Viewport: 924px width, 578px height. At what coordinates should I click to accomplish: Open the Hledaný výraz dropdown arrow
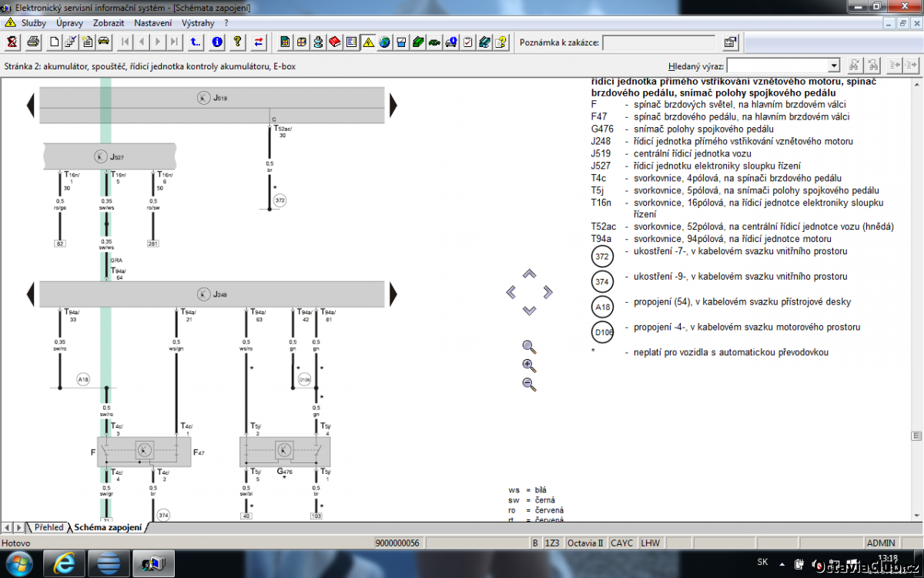tap(833, 66)
